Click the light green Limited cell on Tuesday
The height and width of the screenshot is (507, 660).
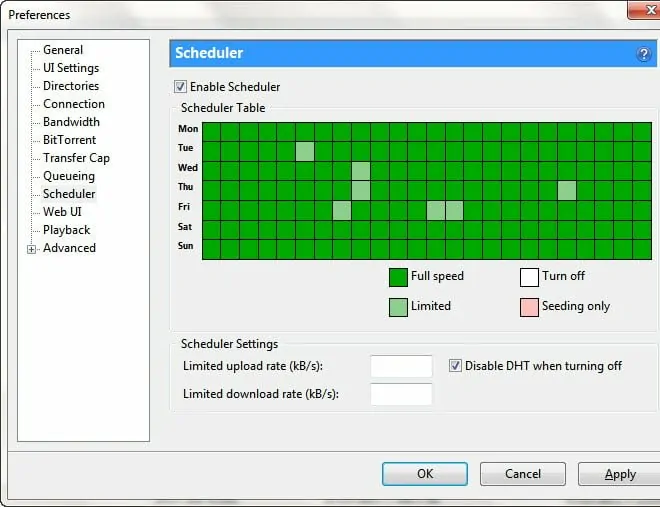[305, 151]
